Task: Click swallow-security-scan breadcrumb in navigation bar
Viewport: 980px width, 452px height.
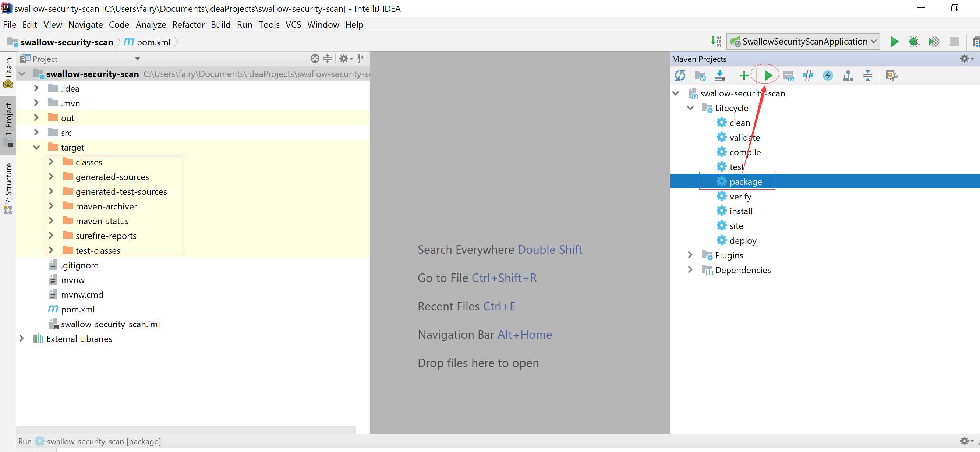Action: 60,42
